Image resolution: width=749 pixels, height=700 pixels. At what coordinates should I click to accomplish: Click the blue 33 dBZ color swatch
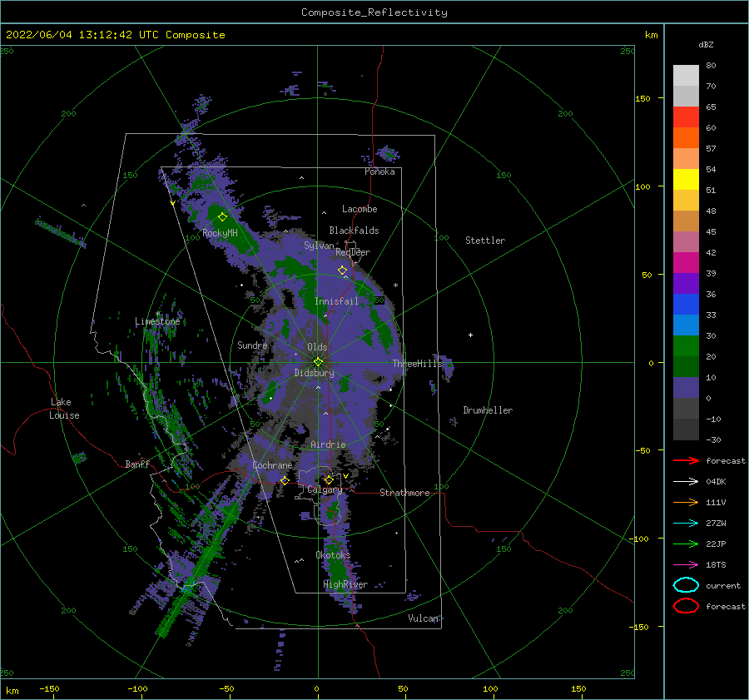tap(686, 305)
